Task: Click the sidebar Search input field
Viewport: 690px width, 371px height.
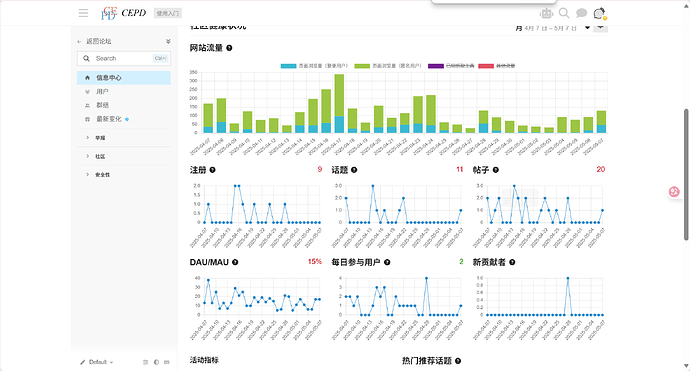Action: (124, 59)
